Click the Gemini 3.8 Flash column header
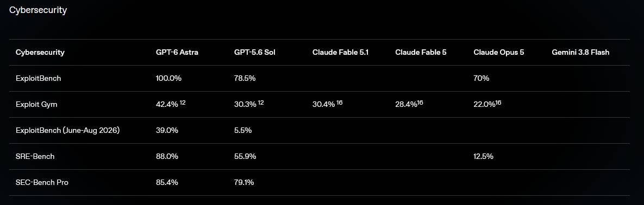Viewport: 644px width, 205px height. pyautogui.click(x=580, y=53)
